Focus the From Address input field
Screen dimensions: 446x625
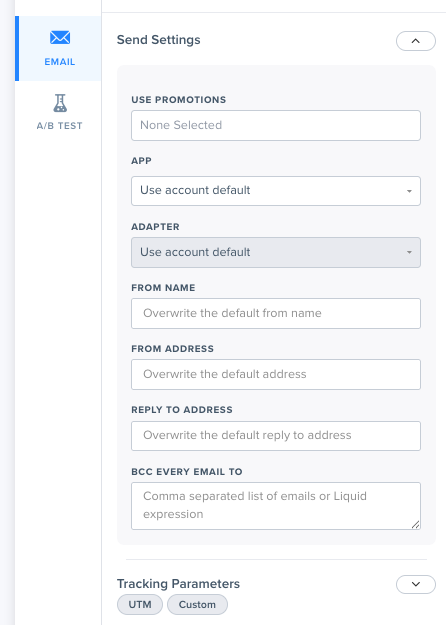[276, 374]
